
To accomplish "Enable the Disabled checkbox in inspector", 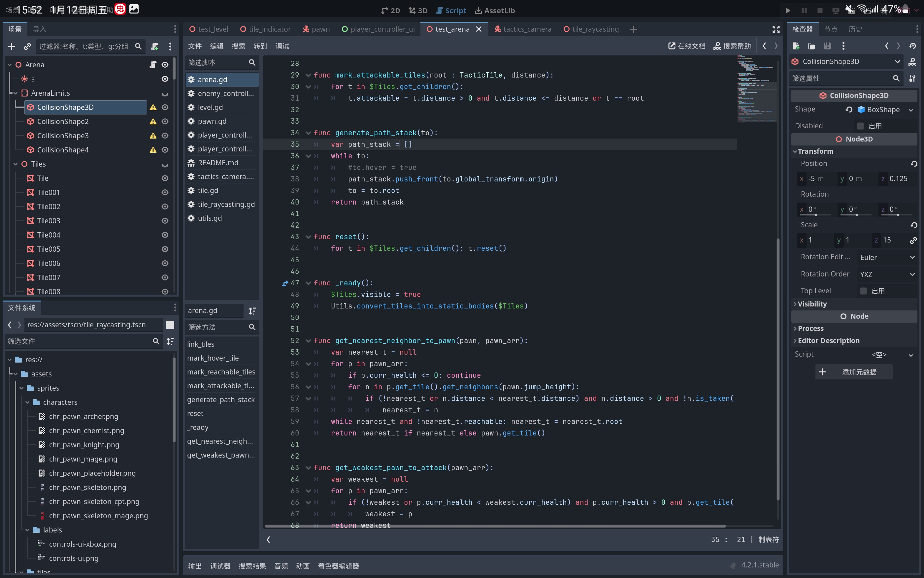I will tap(860, 126).
